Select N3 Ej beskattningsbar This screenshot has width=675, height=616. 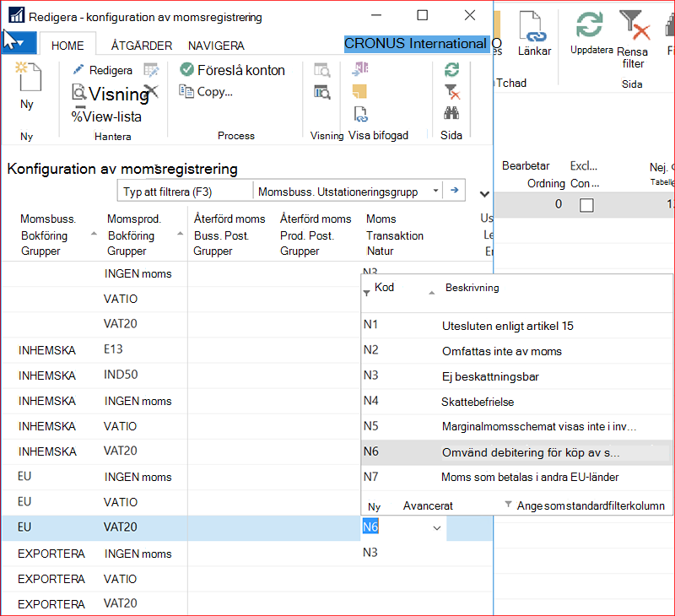pyautogui.click(x=516, y=376)
